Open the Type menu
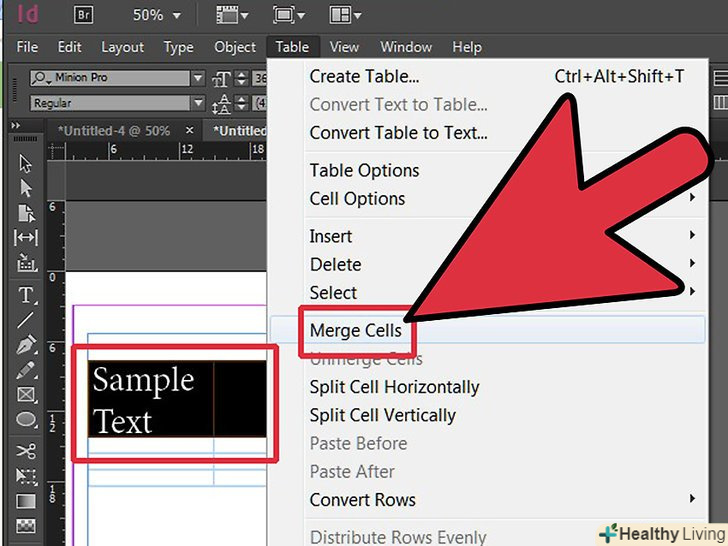 (179, 47)
